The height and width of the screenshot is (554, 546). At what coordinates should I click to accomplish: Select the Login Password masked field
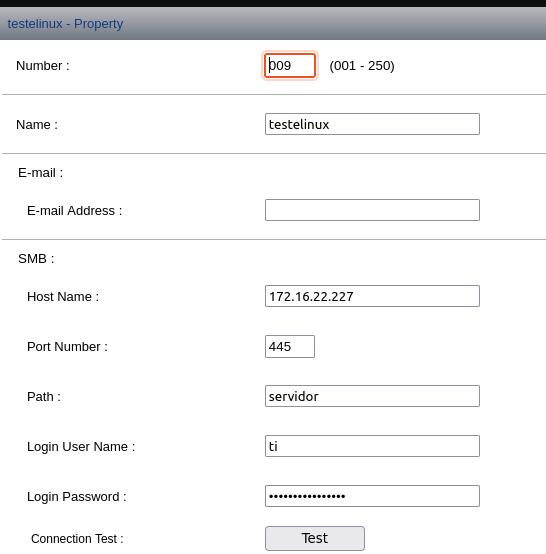click(372, 496)
